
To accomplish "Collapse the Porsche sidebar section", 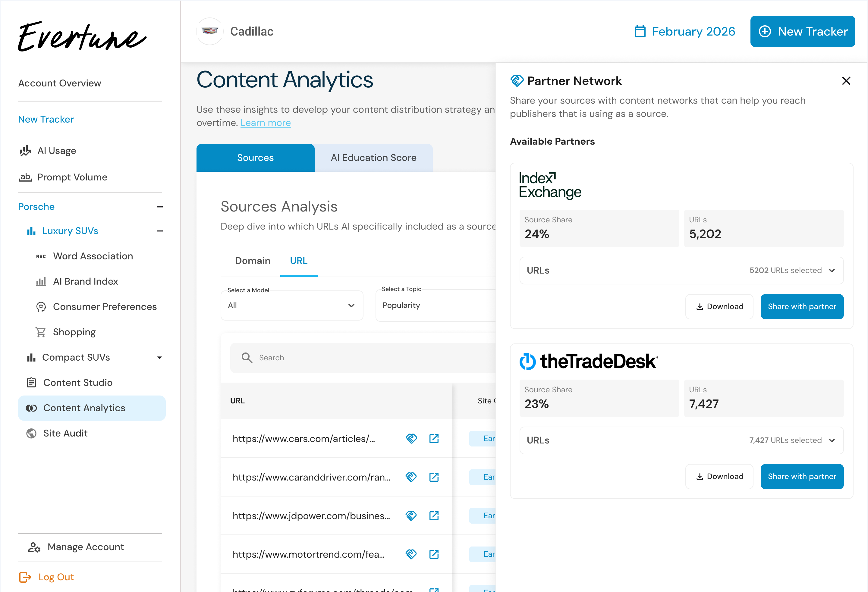I will point(159,207).
